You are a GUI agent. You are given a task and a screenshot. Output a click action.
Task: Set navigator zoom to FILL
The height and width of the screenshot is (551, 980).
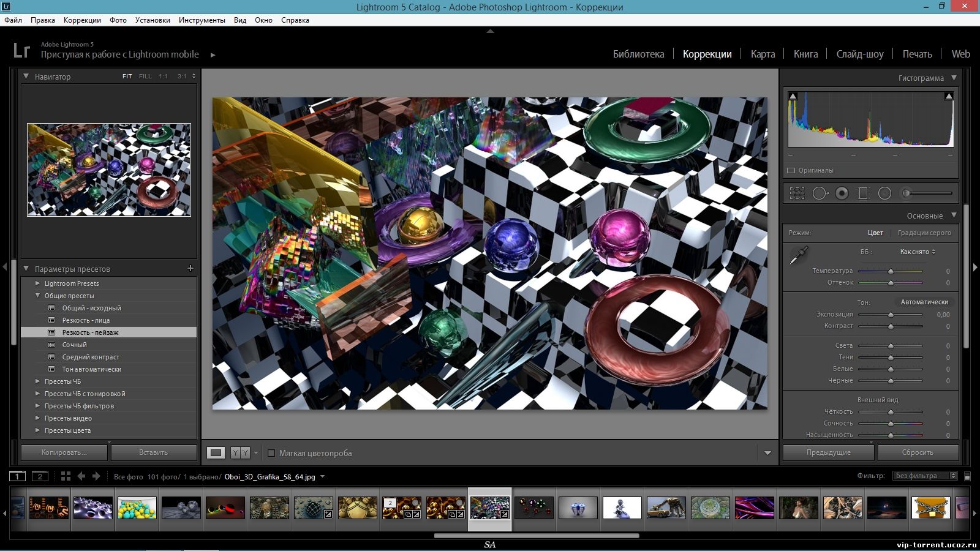tap(145, 77)
